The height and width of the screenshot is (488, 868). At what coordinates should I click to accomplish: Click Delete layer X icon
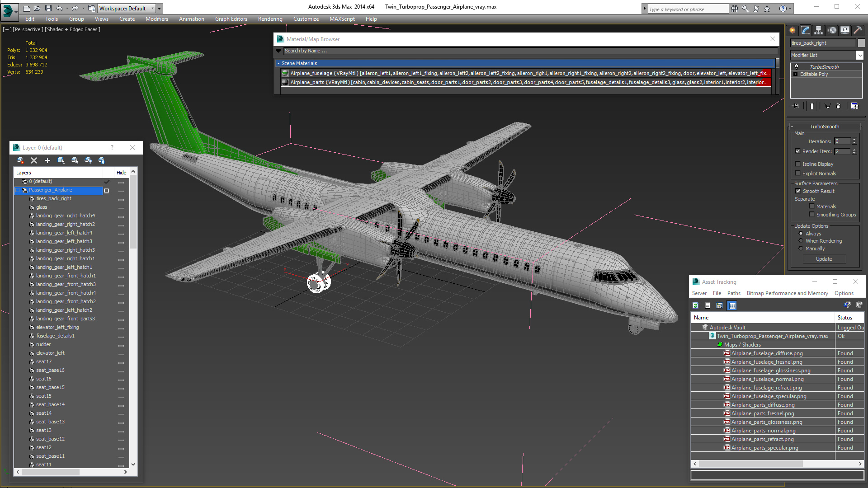coord(33,160)
